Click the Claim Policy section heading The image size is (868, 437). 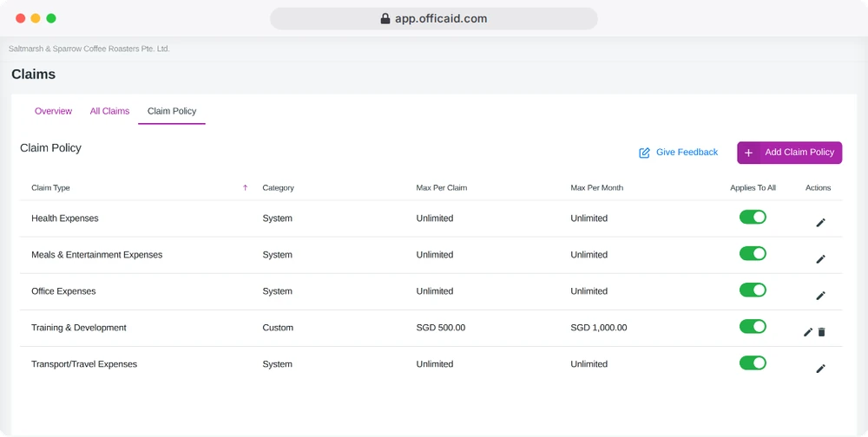(50, 148)
